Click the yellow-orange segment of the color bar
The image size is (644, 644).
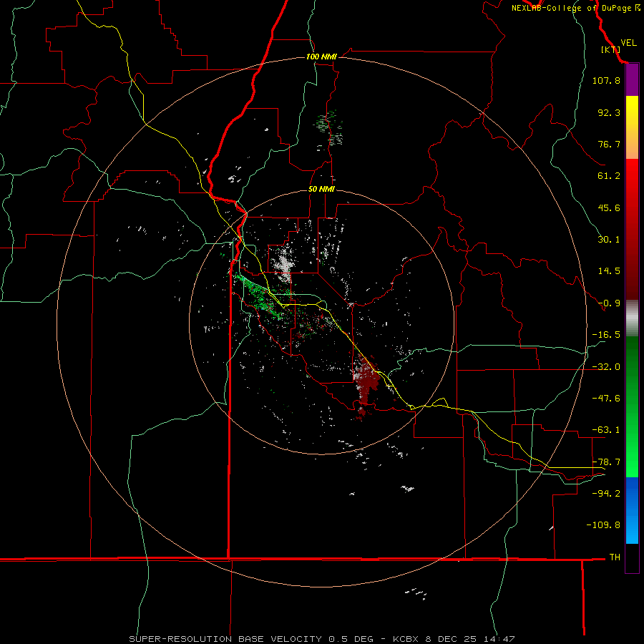click(632, 127)
